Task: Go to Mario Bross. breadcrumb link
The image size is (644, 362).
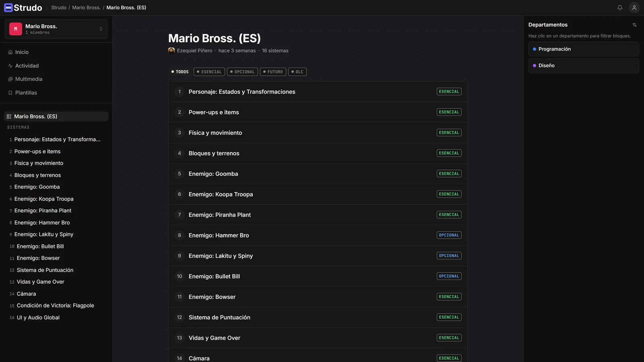Action: pyautogui.click(x=86, y=8)
